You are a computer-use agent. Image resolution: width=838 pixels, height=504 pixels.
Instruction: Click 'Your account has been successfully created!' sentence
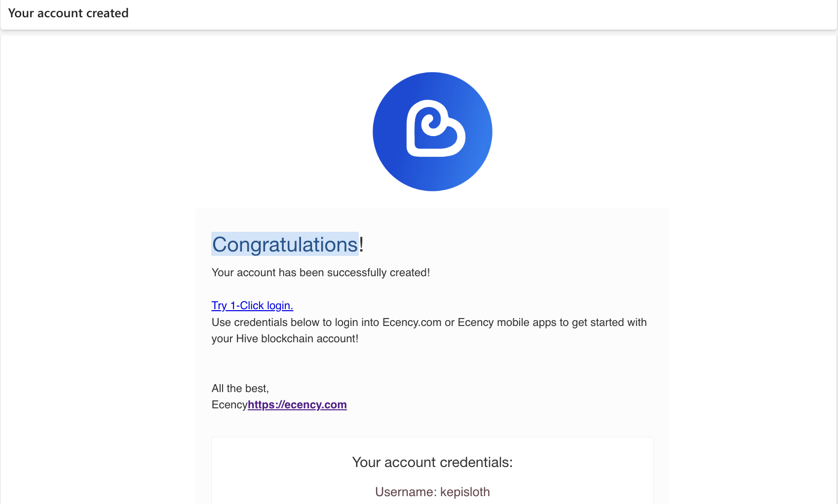pos(321,273)
